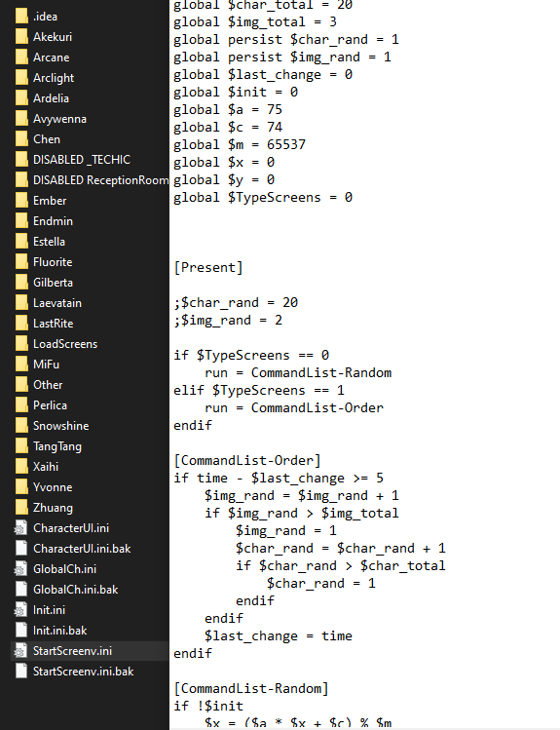The width and height of the screenshot is (560, 730).
Task: Click the StartScreenv.ini.bak file name
Action: (83, 672)
